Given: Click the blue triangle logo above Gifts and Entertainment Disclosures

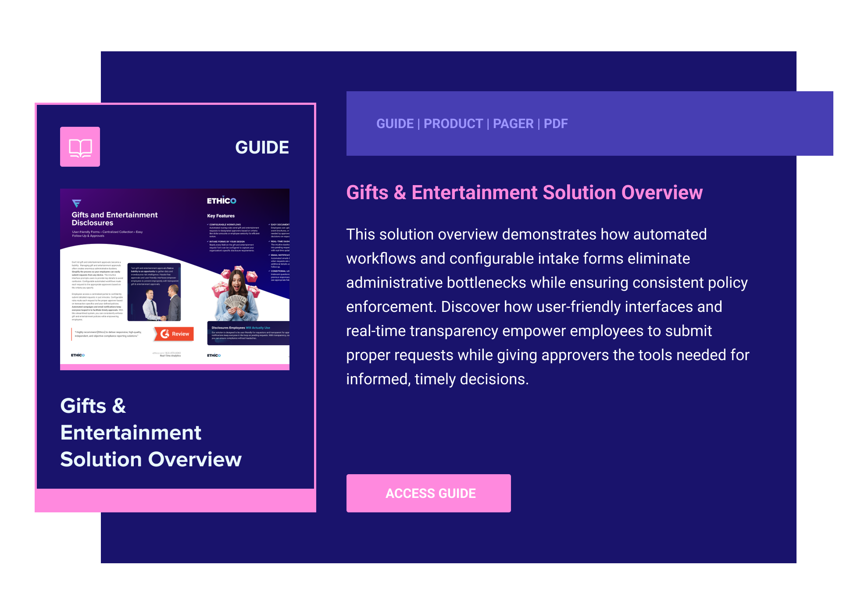Looking at the screenshot, I should pyautogui.click(x=77, y=203).
